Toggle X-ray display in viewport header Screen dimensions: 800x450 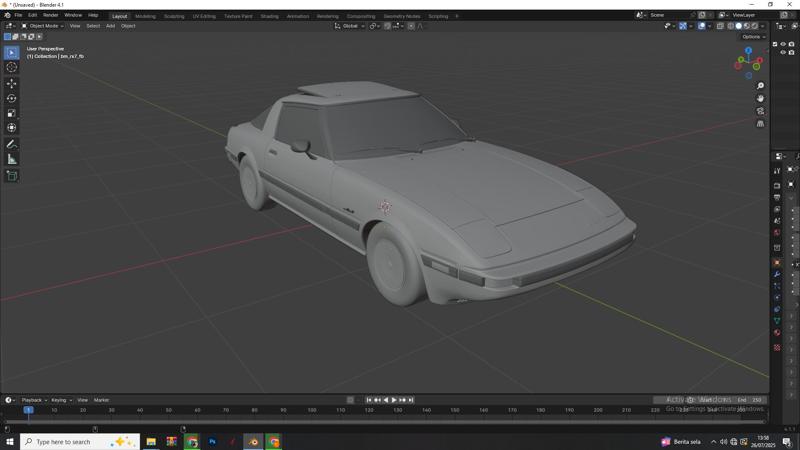[720, 26]
